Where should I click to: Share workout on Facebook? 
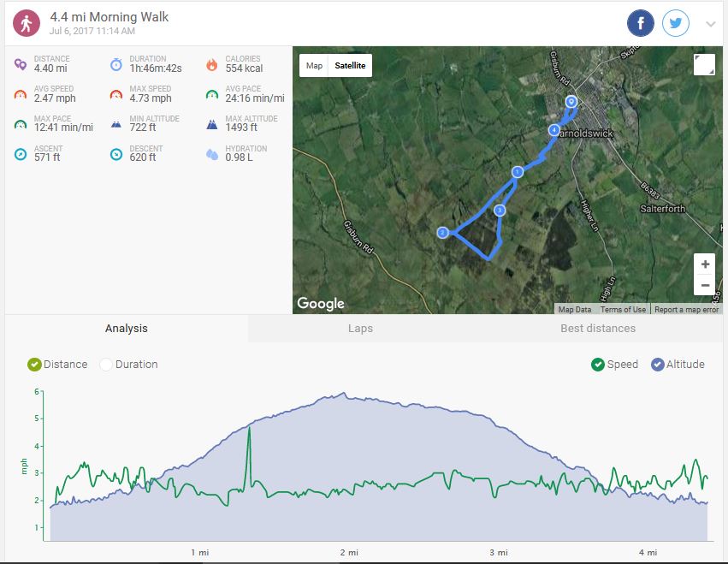tap(641, 23)
